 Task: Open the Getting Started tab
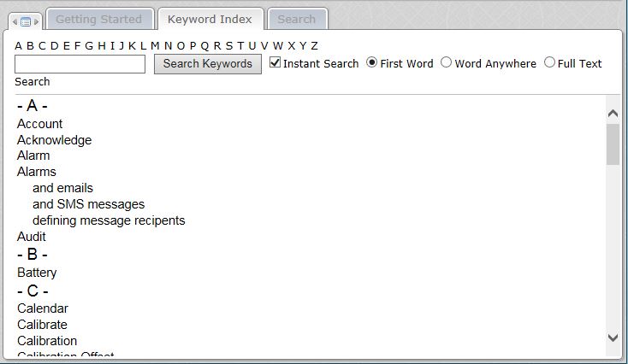pyautogui.click(x=98, y=19)
